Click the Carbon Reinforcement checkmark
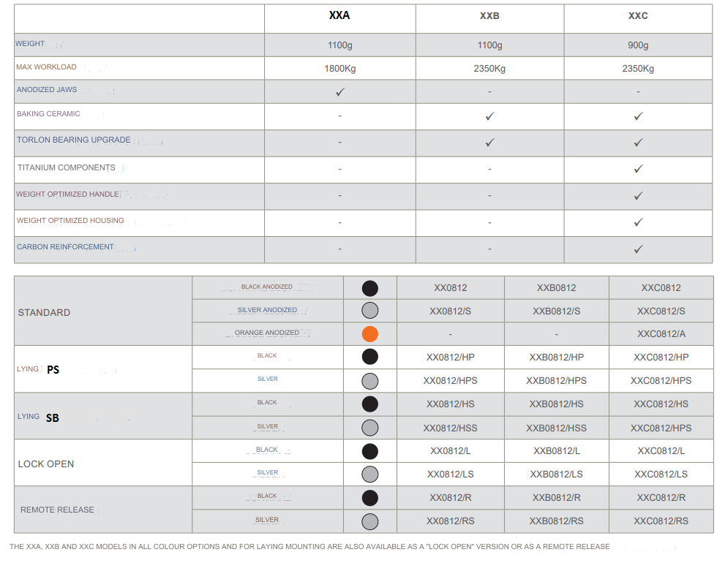The image size is (728, 563). coord(638,249)
